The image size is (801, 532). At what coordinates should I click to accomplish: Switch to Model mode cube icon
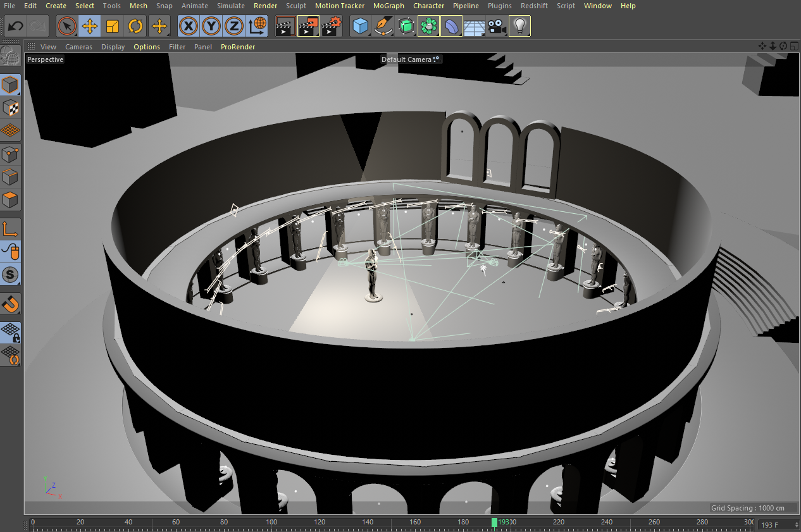coord(11,85)
